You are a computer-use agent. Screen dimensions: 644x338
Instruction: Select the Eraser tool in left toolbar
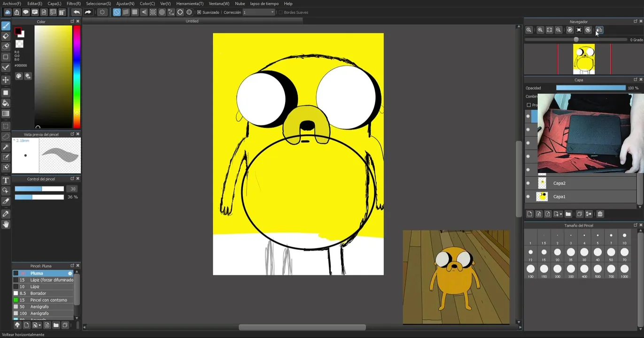pyautogui.click(x=6, y=36)
